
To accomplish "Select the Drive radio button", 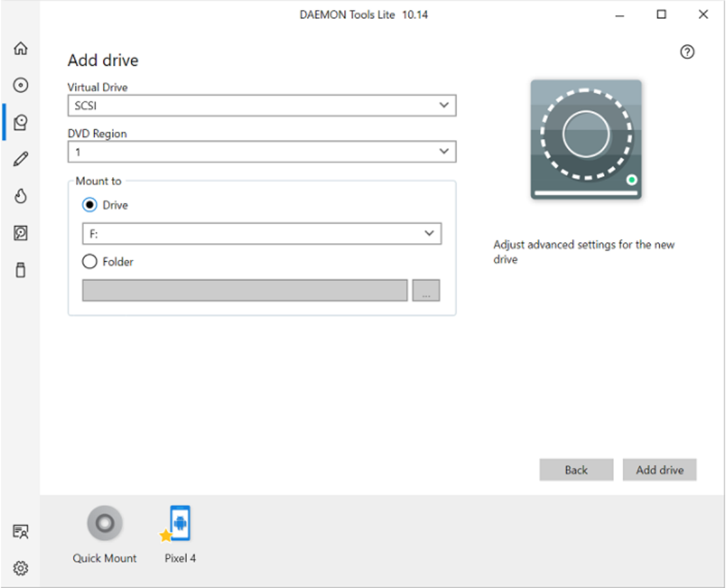I will coord(90,205).
